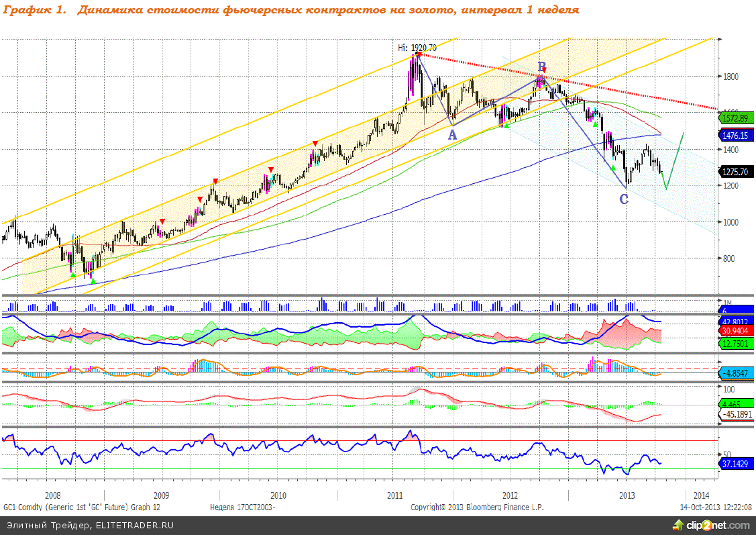Open the ELITETRADER.RU link in the footer
This screenshot has width=756, height=535.
pyautogui.click(x=134, y=526)
